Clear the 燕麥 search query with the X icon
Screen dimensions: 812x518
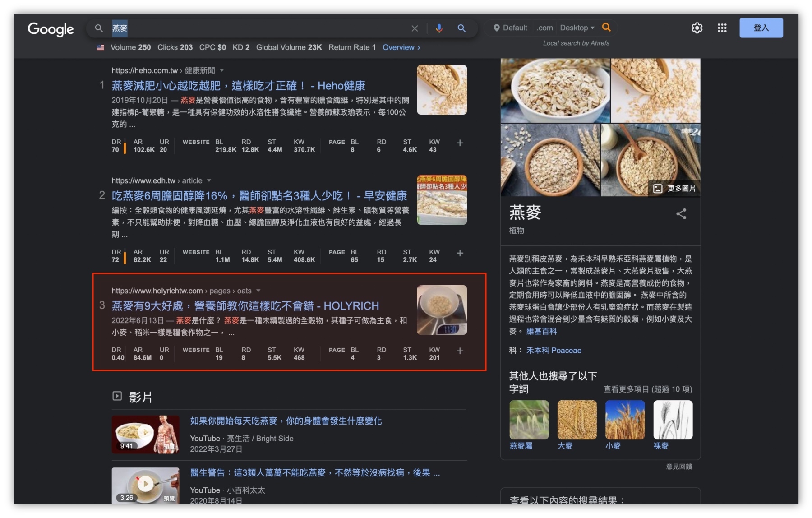pos(415,28)
